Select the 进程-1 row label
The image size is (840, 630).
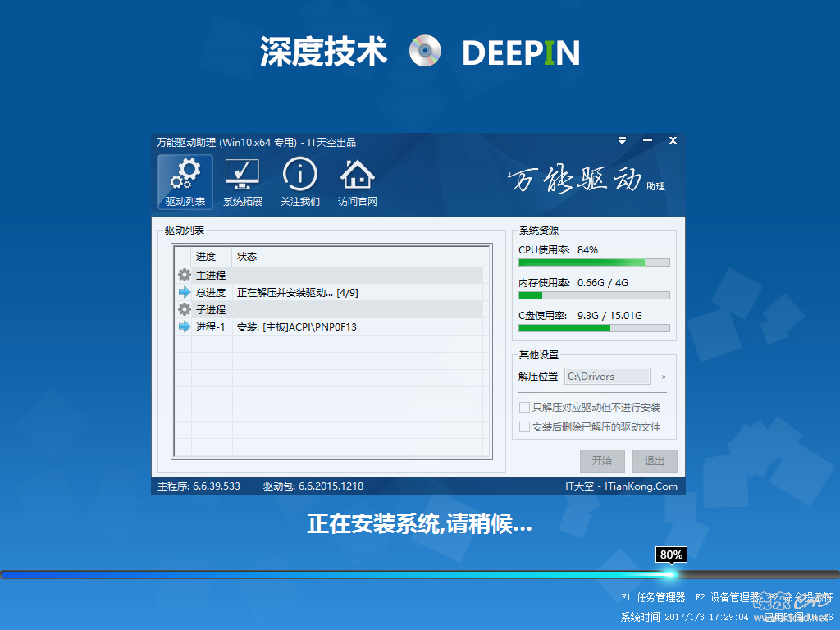[211, 326]
